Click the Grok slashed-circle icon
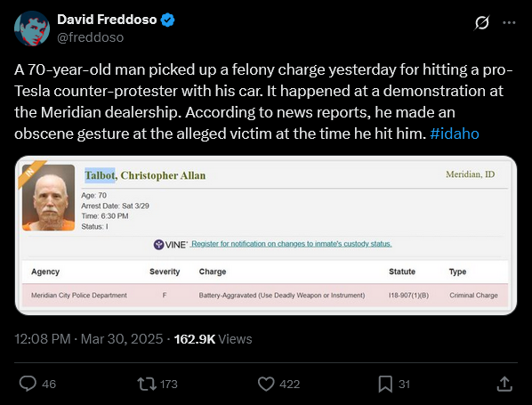532x405 pixels. [x=482, y=23]
